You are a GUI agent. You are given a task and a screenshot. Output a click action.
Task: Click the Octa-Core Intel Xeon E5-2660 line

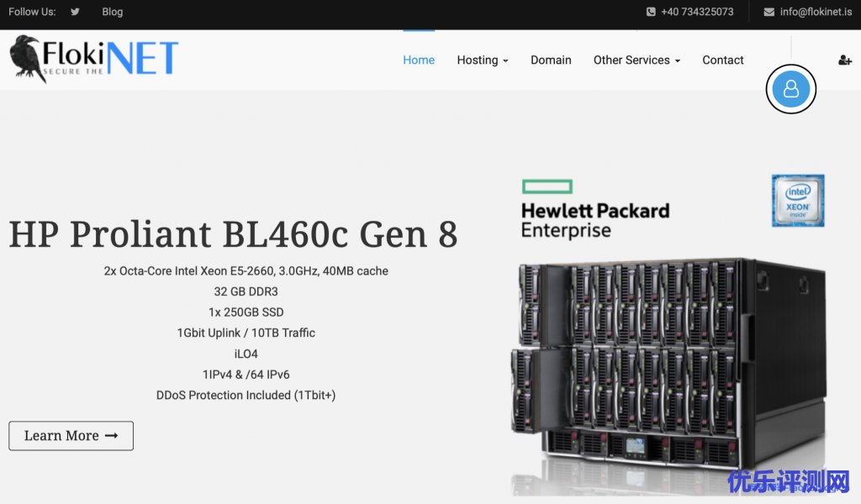(x=246, y=271)
